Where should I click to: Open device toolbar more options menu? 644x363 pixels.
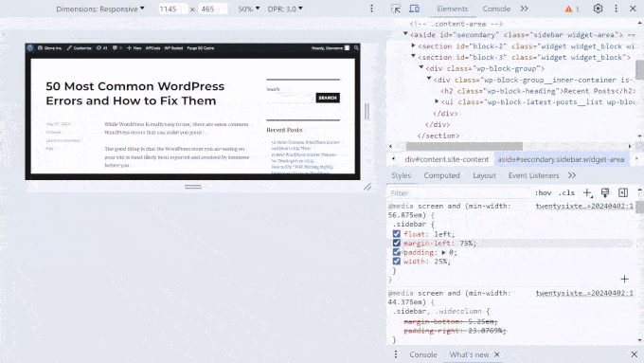point(371,9)
